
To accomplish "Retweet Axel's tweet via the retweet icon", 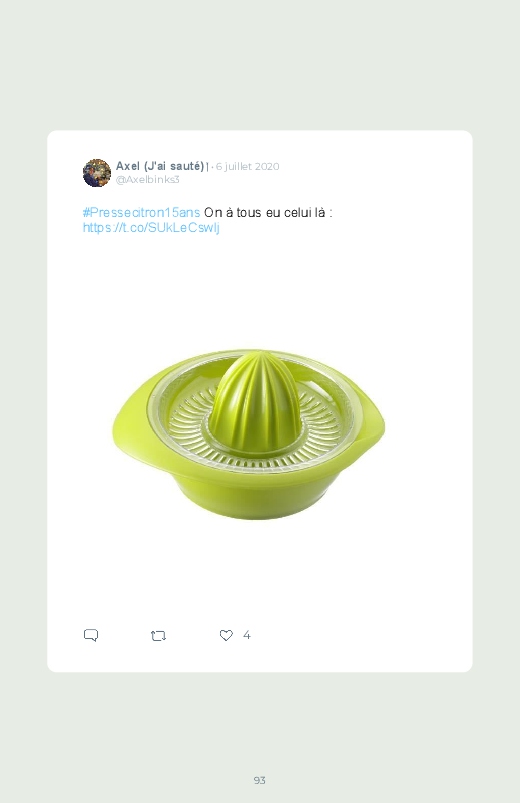I will (x=158, y=636).
